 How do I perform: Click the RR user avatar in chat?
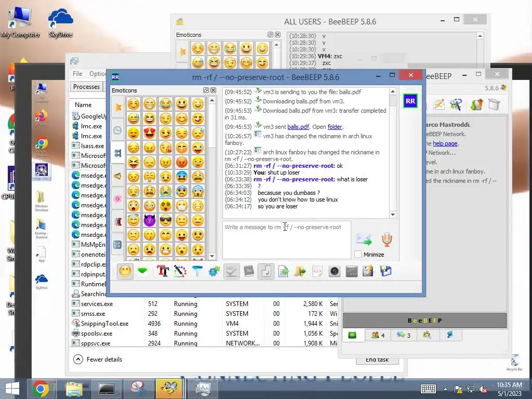(x=410, y=101)
